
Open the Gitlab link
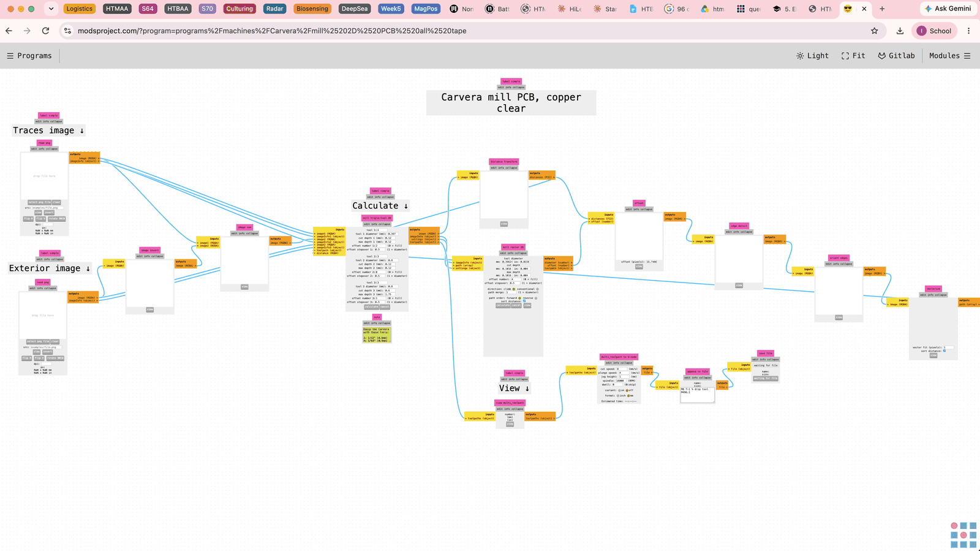pyautogui.click(x=896, y=56)
